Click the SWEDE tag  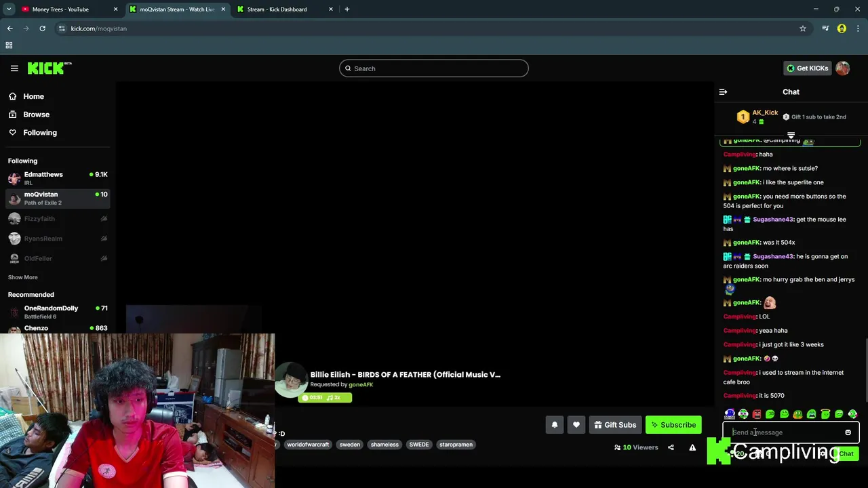click(419, 445)
